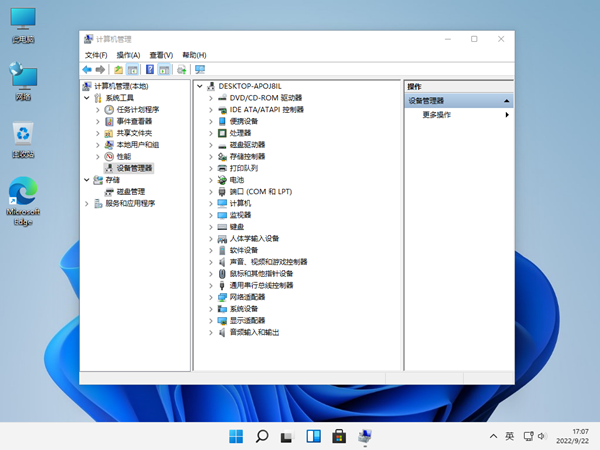Click the 监视器 monitor icon
The image size is (600, 450).
tap(222, 215)
